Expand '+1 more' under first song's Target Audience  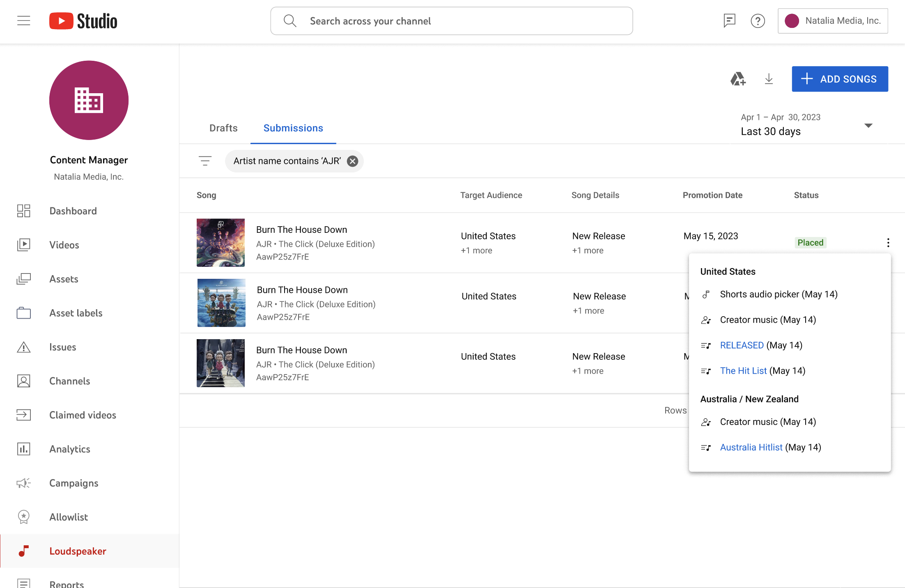pyautogui.click(x=476, y=250)
